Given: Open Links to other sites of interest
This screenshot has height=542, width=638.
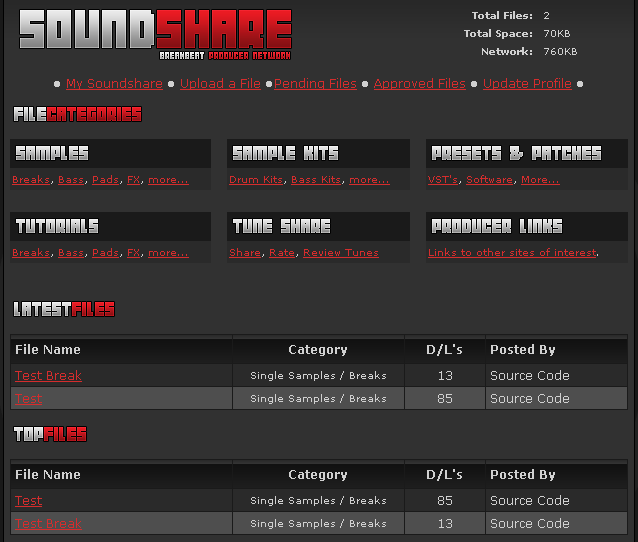Looking at the screenshot, I should tap(512, 253).
